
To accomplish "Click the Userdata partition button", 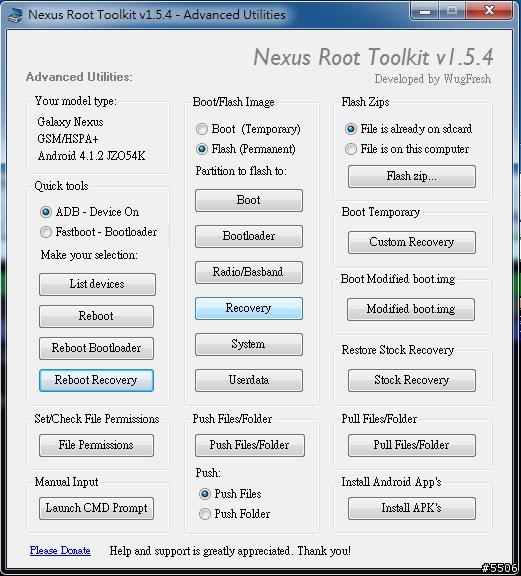I will click(x=249, y=380).
